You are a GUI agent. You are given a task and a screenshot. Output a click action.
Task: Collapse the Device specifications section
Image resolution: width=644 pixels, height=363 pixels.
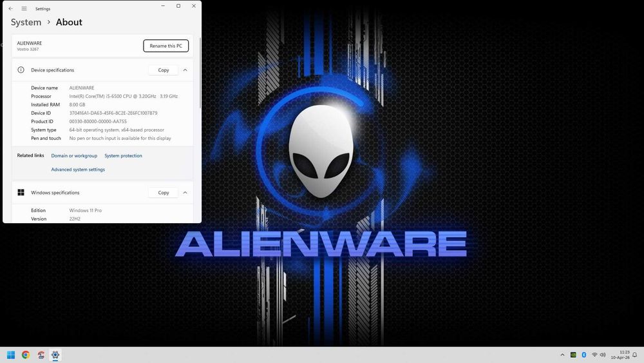[185, 70]
